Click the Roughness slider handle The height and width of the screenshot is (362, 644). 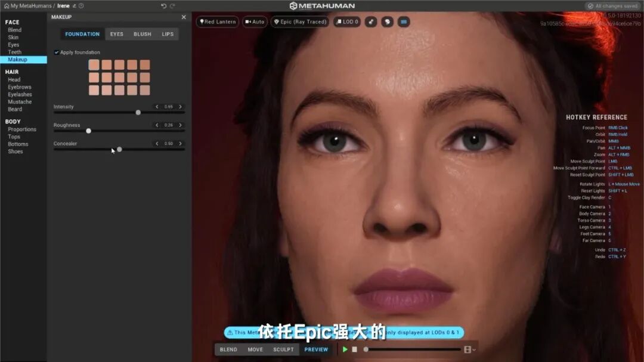(x=88, y=131)
